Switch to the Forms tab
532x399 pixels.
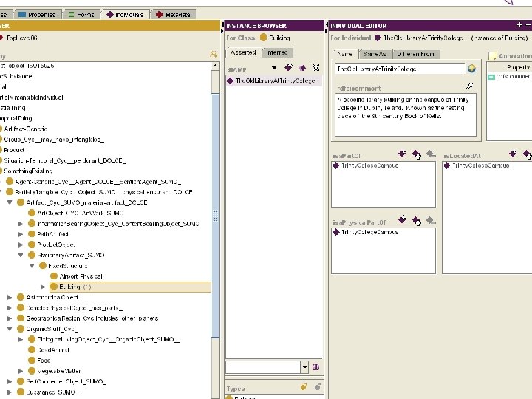pos(81,15)
